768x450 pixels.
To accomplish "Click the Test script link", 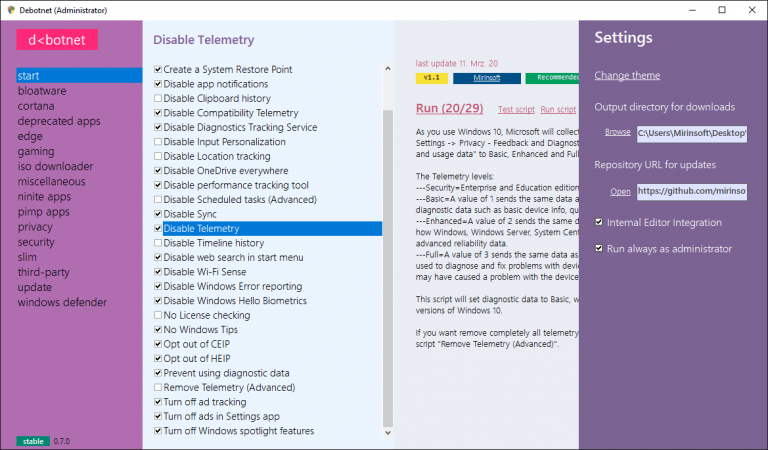I will [x=516, y=109].
